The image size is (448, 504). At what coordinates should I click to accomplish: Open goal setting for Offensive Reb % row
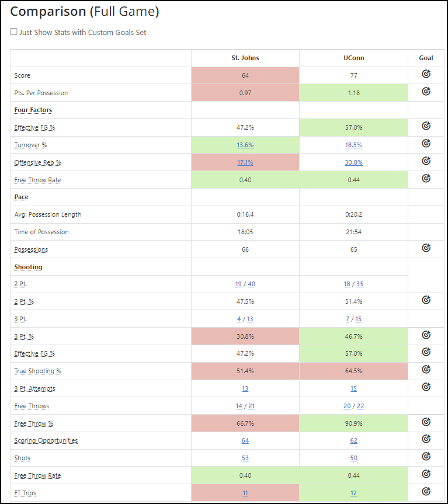pyautogui.click(x=426, y=161)
